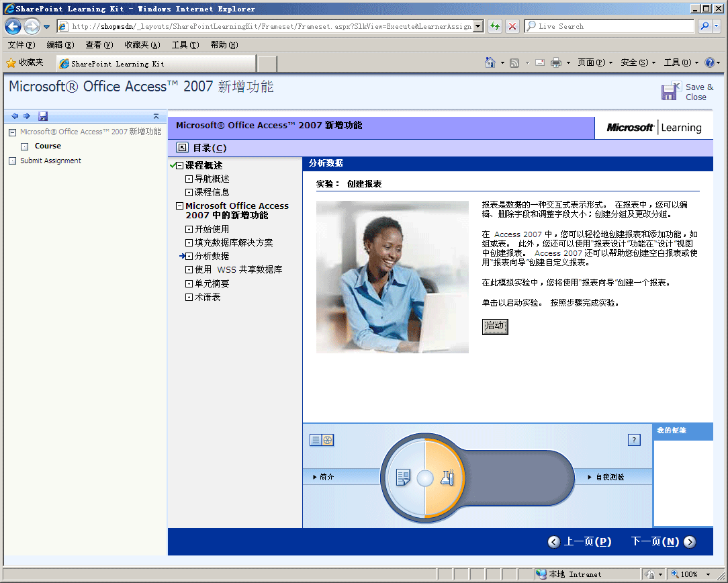Expand the 导航概述 tree item
The height and width of the screenshot is (583, 728).
click(189, 179)
